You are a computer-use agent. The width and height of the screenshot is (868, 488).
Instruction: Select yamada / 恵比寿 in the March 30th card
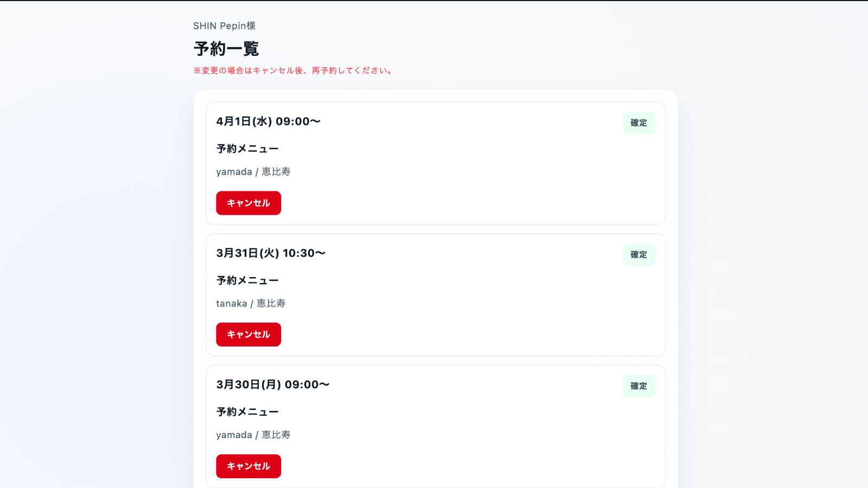[253, 434]
